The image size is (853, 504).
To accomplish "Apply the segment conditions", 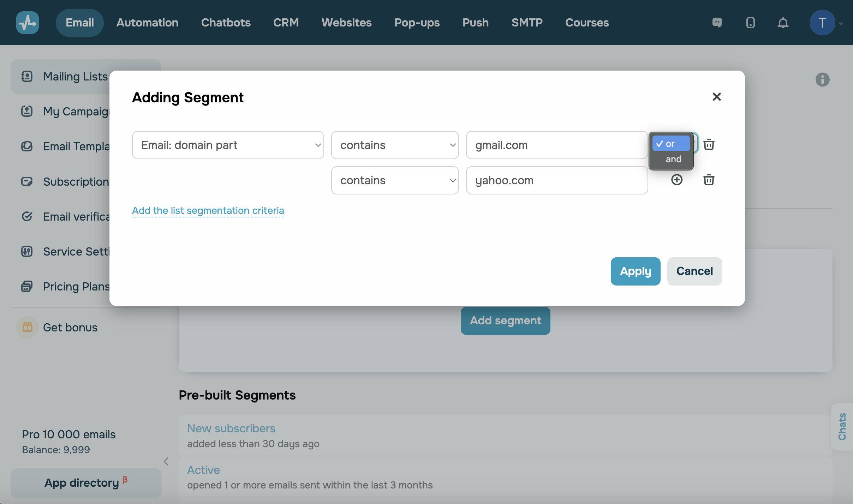I will point(635,271).
